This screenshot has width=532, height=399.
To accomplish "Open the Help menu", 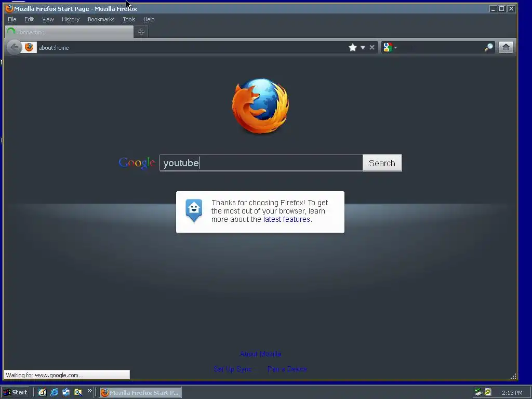I will coord(149,19).
